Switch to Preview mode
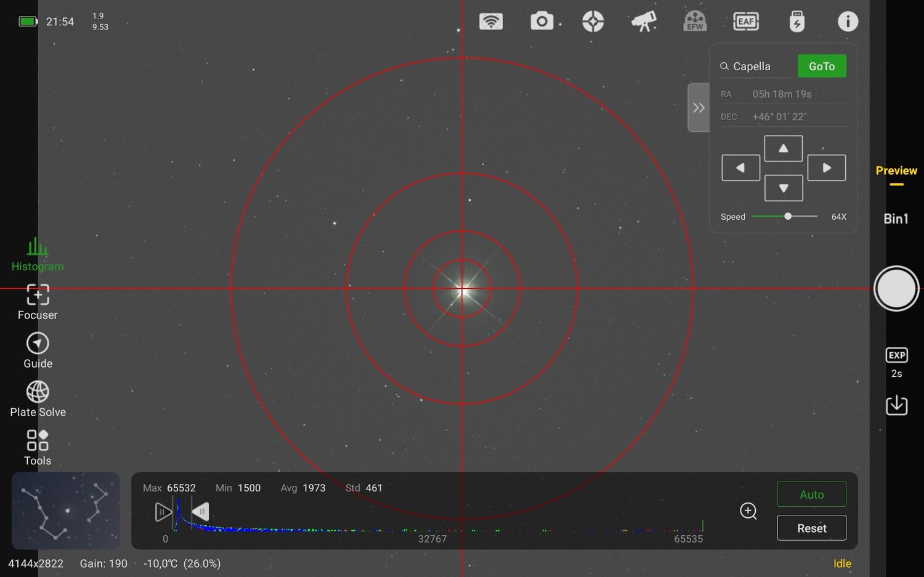This screenshot has width=924, height=577. (x=896, y=171)
